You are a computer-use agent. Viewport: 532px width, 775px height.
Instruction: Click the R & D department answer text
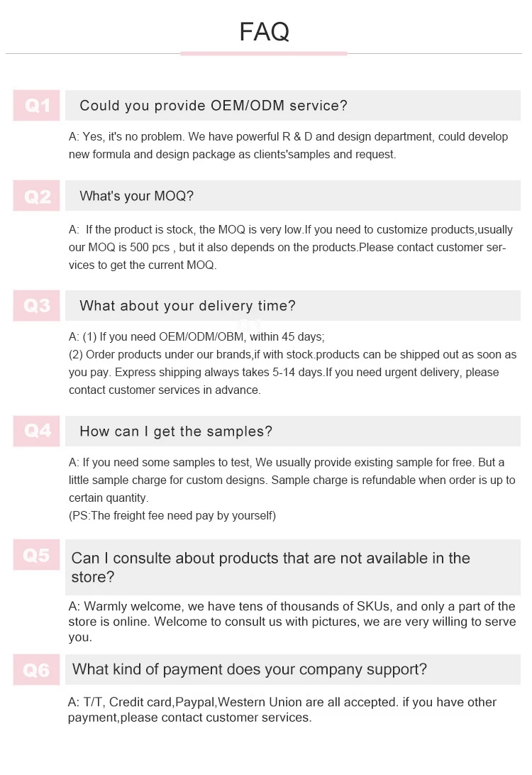tap(289, 145)
